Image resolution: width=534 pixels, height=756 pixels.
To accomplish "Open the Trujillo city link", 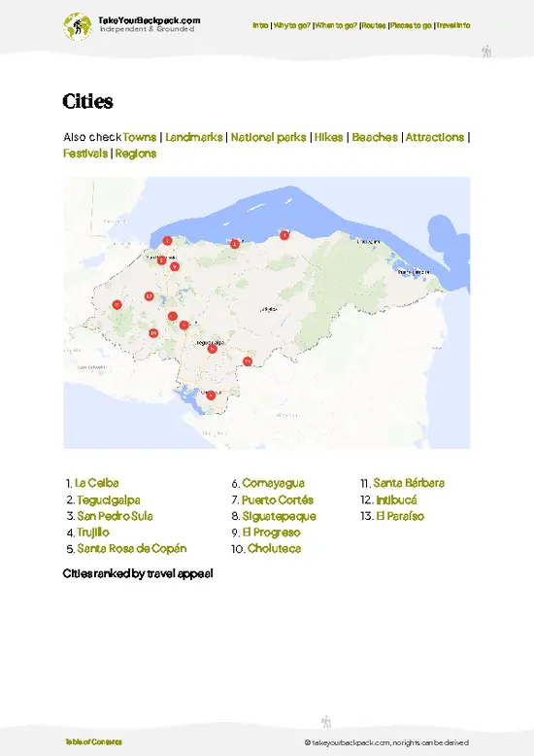I will click(x=93, y=533).
